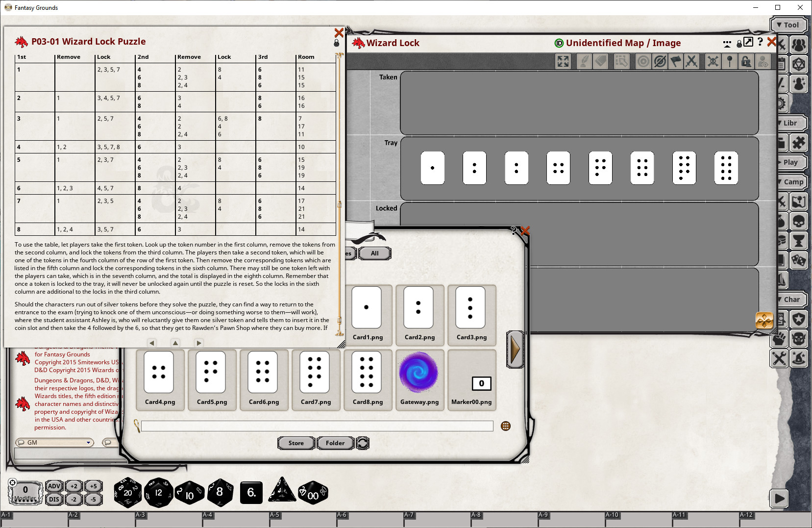Go to previous story page arrow

pyautogui.click(x=152, y=343)
